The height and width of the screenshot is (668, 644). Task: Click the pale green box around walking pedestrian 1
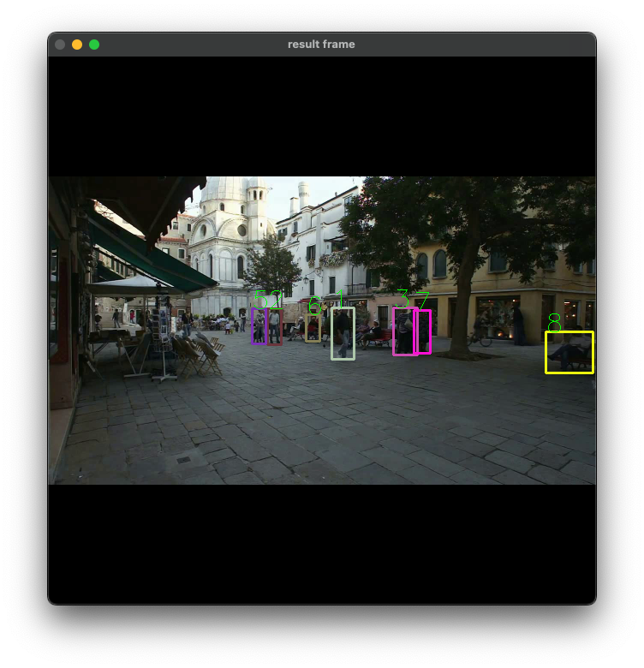pyautogui.click(x=343, y=334)
